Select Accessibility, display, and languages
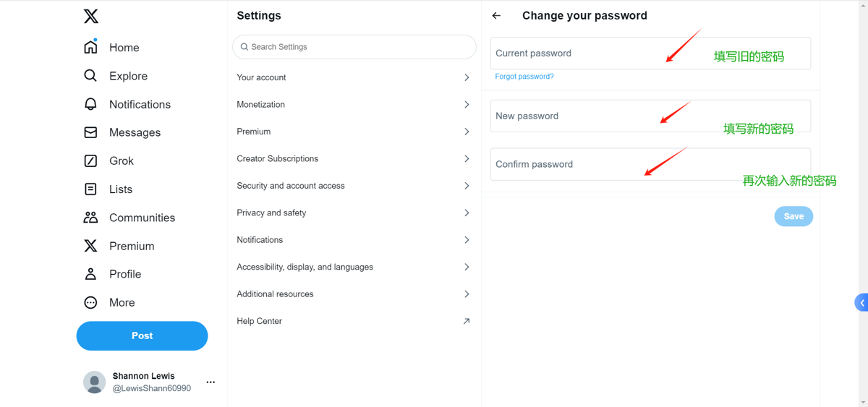The image size is (868, 407). [305, 267]
